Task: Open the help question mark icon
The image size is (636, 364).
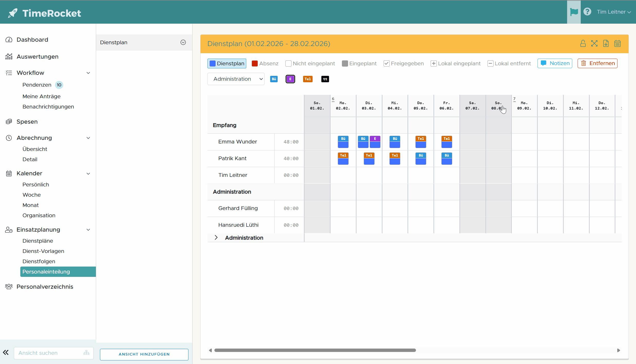Action: 587,12
